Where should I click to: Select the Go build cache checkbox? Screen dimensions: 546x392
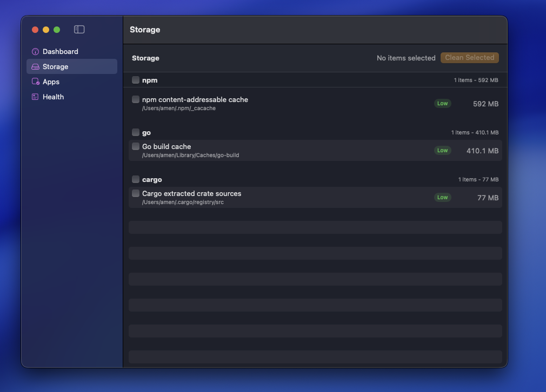point(135,146)
